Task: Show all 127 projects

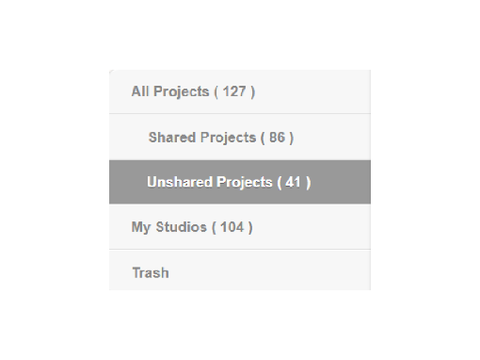Action: [240, 92]
